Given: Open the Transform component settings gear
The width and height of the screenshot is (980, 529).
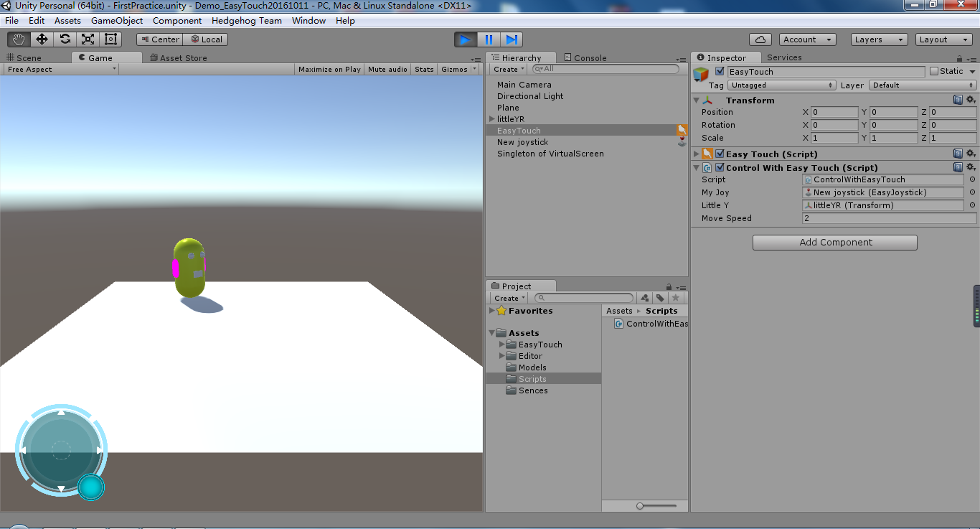Looking at the screenshot, I should click(x=971, y=100).
